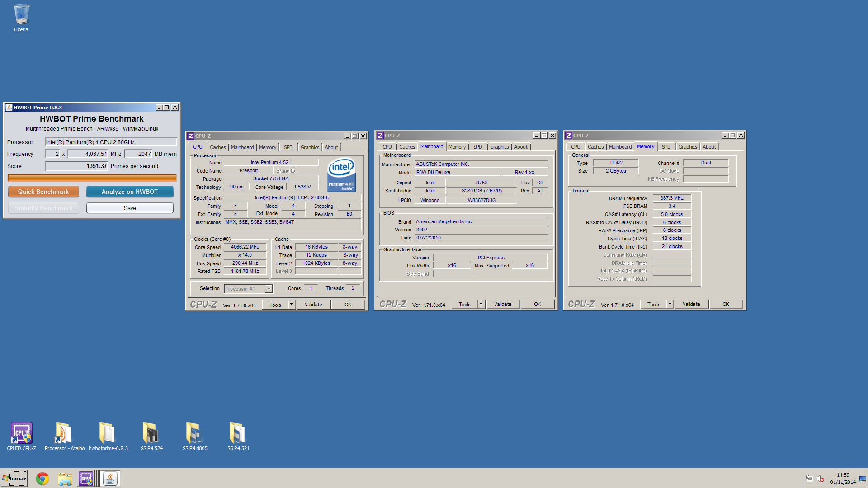
Task: Click the first CPU-Z window title icon
Action: (191, 136)
